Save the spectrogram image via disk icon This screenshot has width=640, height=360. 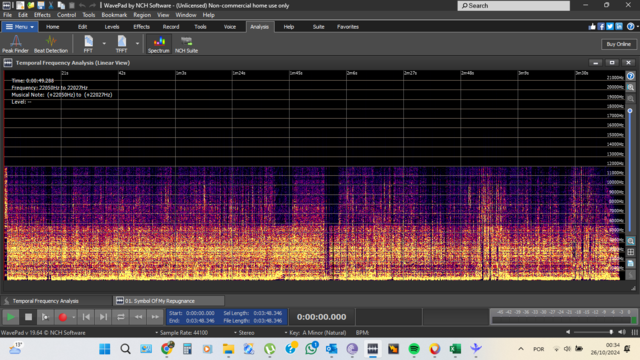click(631, 263)
